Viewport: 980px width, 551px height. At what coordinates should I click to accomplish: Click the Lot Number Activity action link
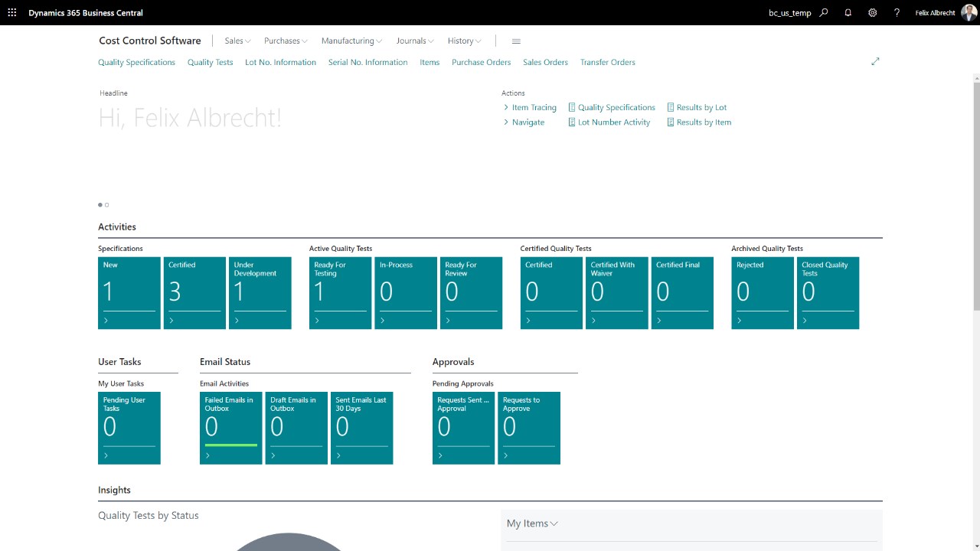click(614, 122)
